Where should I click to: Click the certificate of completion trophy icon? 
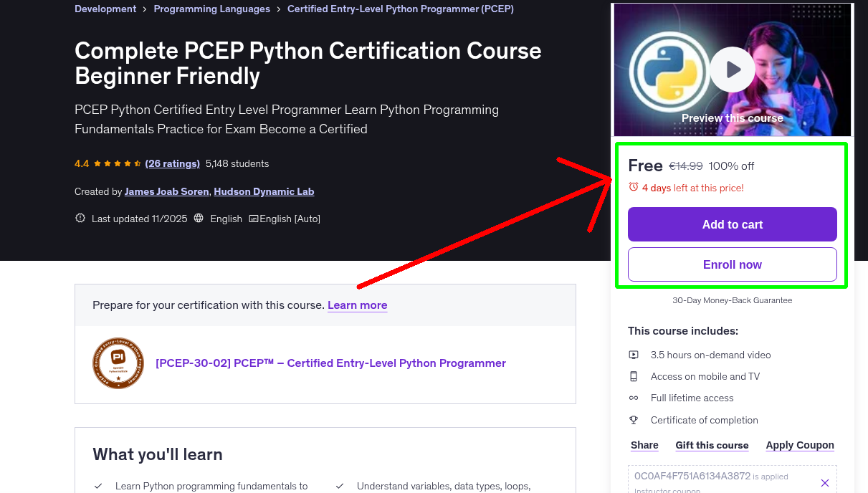[x=634, y=419]
